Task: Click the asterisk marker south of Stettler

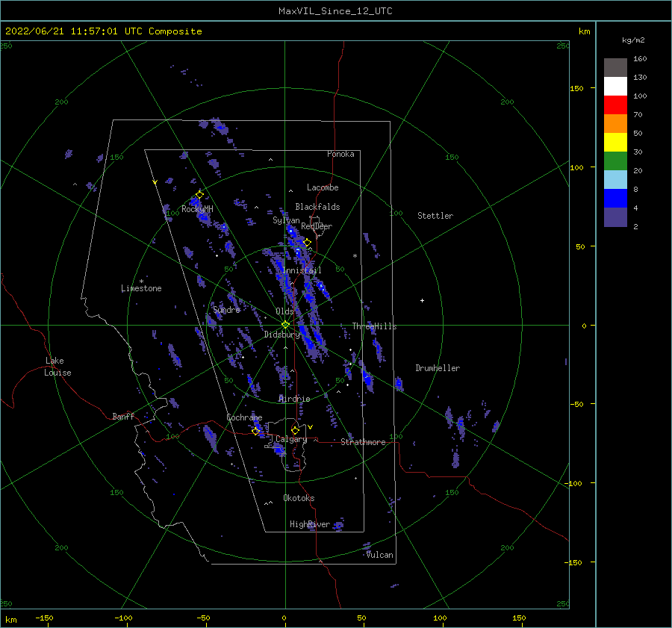Action: pyautogui.click(x=355, y=256)
